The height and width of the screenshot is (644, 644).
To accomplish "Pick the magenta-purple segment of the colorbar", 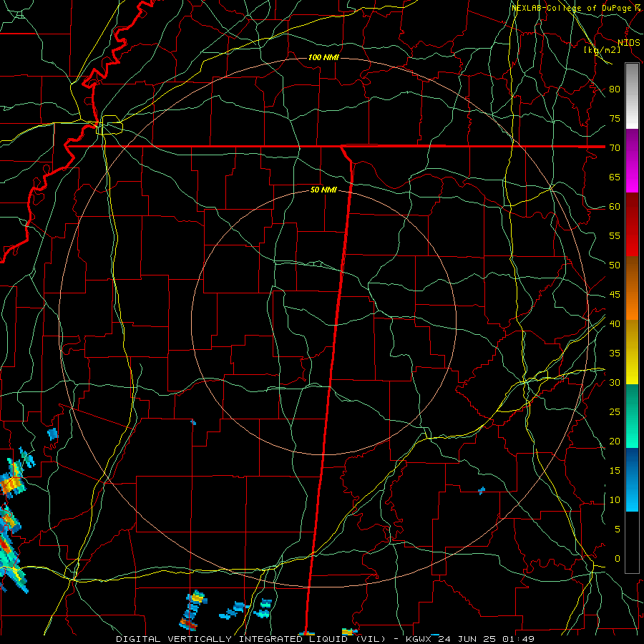I will pyautogui.click(x=632, y=160).
